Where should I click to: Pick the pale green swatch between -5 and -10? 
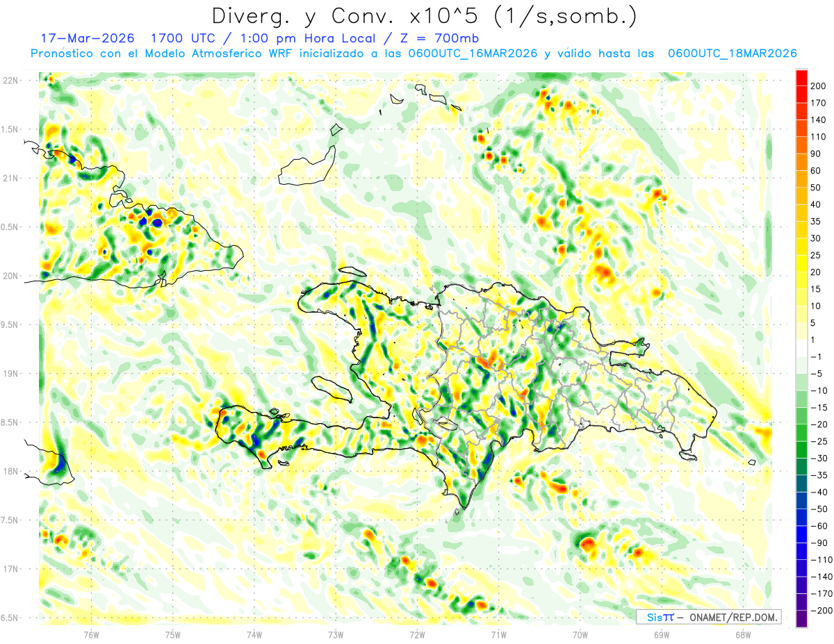point(801,382)
